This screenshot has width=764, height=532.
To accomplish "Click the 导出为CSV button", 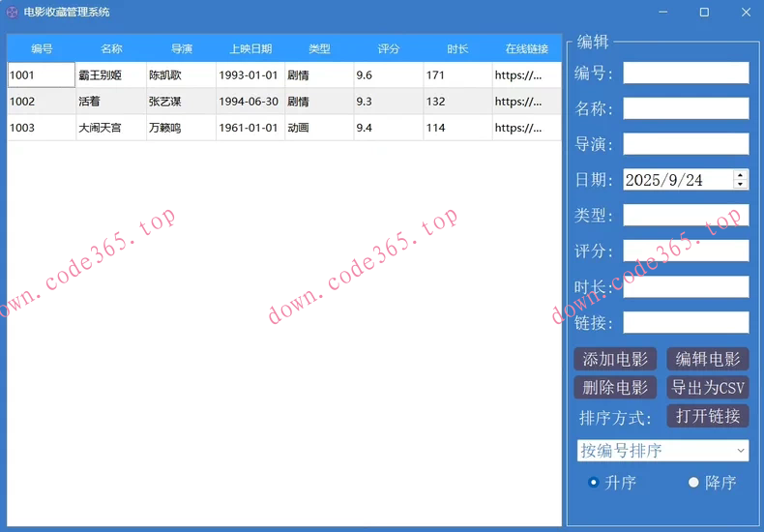I will coord(708,387).
